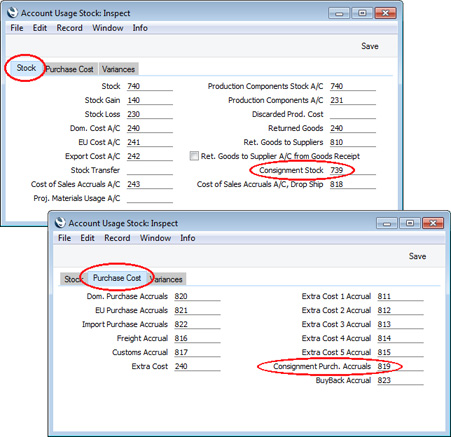Screen dimensions: 451x437
Task: Click the empty Stock Transfer field
Action: pos(150,170)
